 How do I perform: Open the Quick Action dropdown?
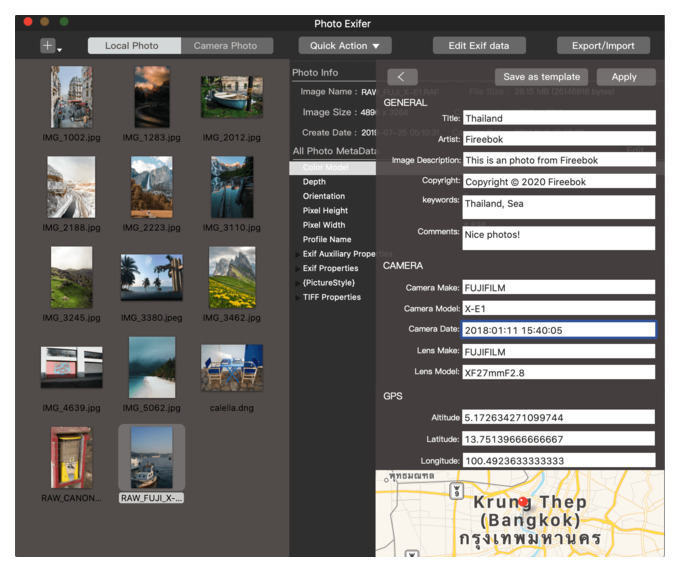point(345,46)
